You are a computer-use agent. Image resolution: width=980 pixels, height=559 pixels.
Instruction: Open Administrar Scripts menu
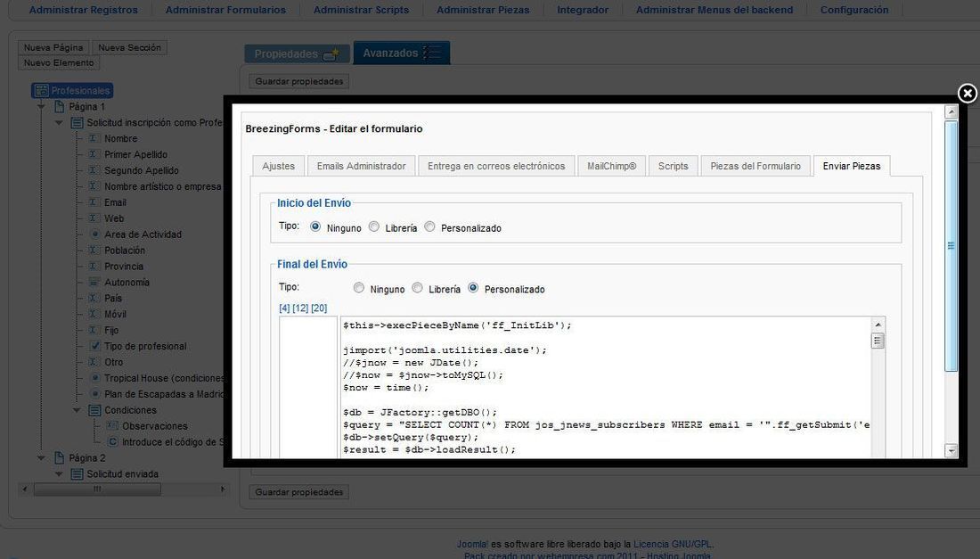pyautogui.click(x=361, y=10)
